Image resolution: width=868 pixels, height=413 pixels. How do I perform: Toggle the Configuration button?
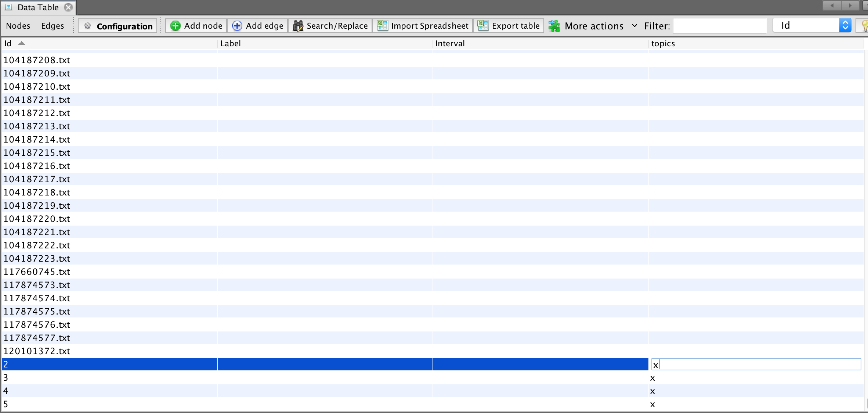[118, 26]
